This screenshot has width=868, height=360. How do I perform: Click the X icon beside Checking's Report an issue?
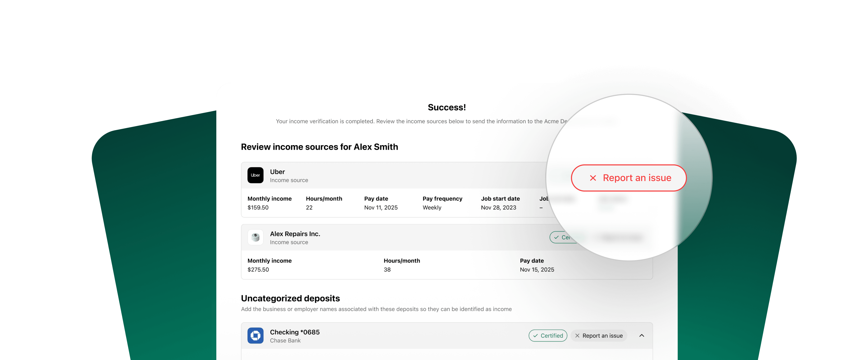click(x=577, y=336)
